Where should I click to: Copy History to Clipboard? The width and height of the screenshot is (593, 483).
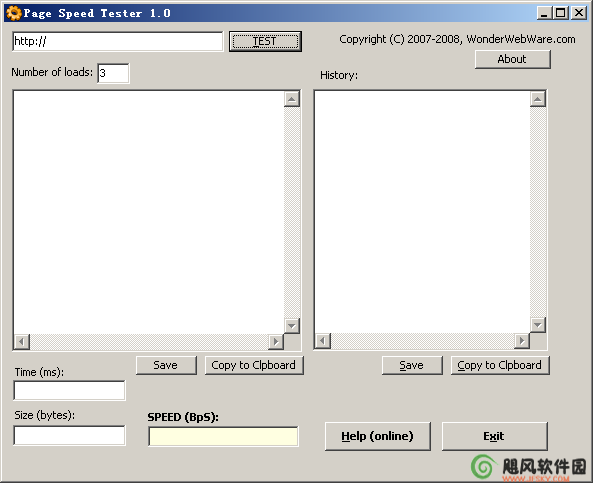pyautogui.click(x=500, y=365)
